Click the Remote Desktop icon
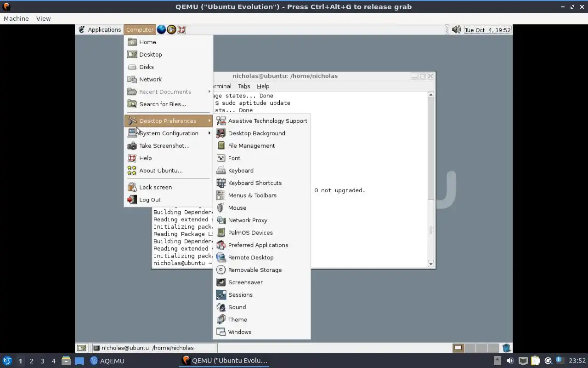 [x=221, y=258]
